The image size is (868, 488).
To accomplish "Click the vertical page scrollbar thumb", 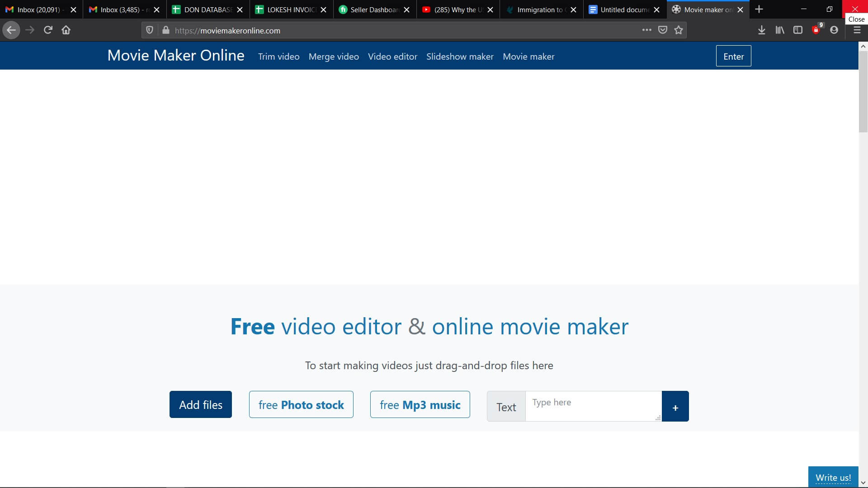I will pos(863,90).
